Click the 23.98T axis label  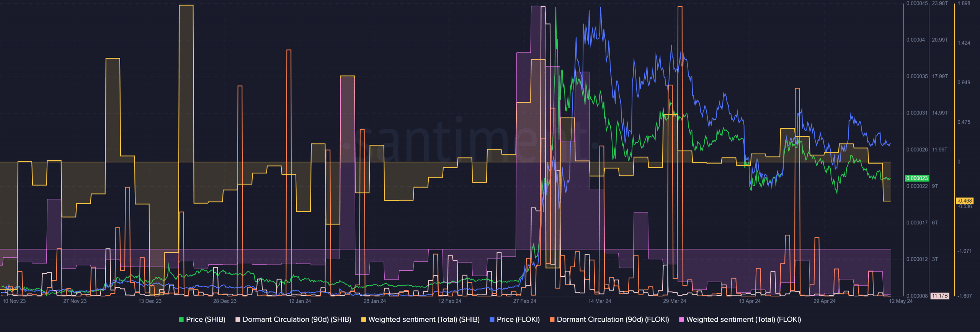(x=940, y=3)
